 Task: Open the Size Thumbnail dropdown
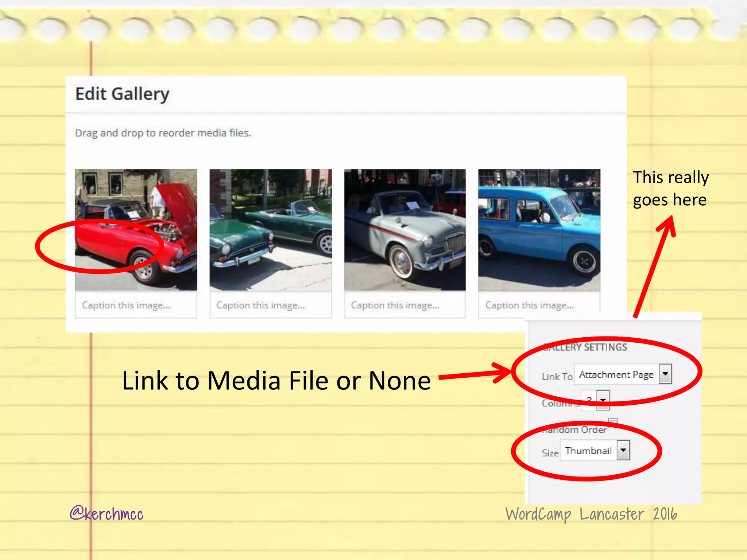(595, 450)
